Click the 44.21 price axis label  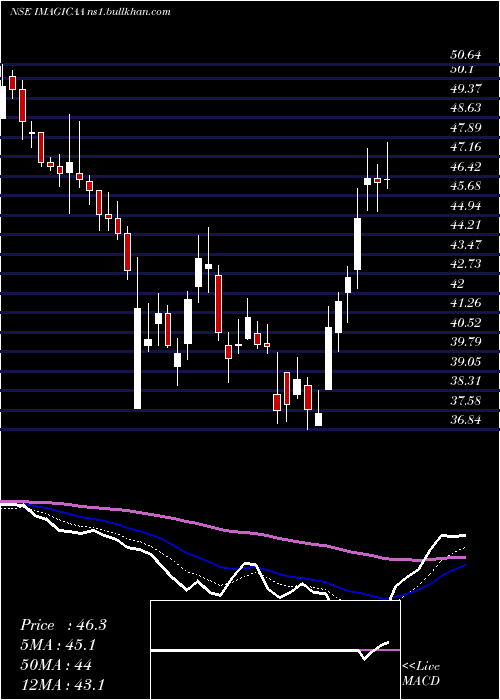[x=466, y=225]
